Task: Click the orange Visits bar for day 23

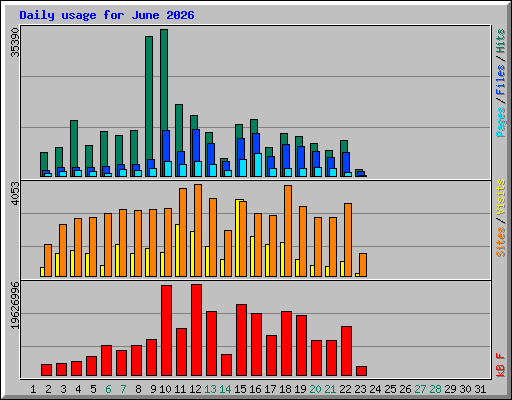Action: tap(363, 265)
